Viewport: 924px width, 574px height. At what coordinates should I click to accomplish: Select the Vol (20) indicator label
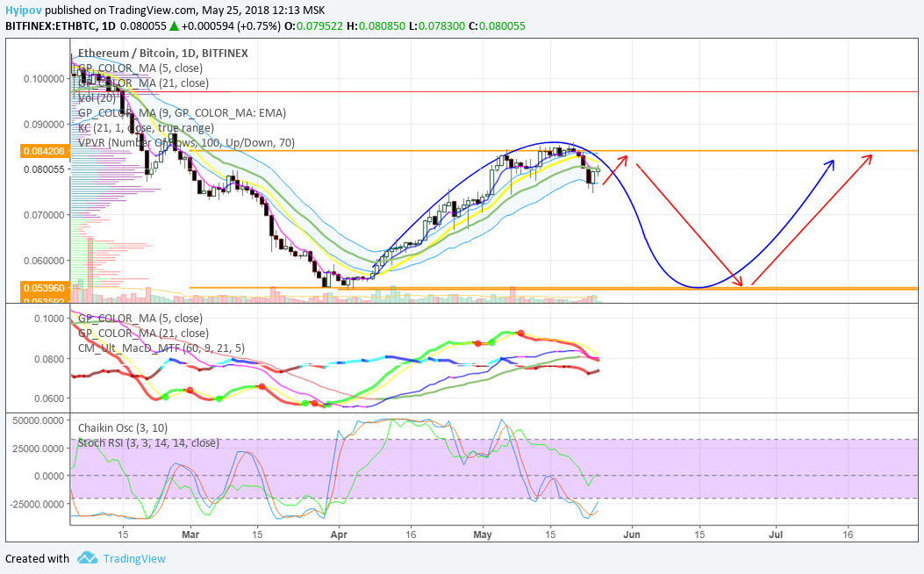pyautogui.click(x=97, y=97)
